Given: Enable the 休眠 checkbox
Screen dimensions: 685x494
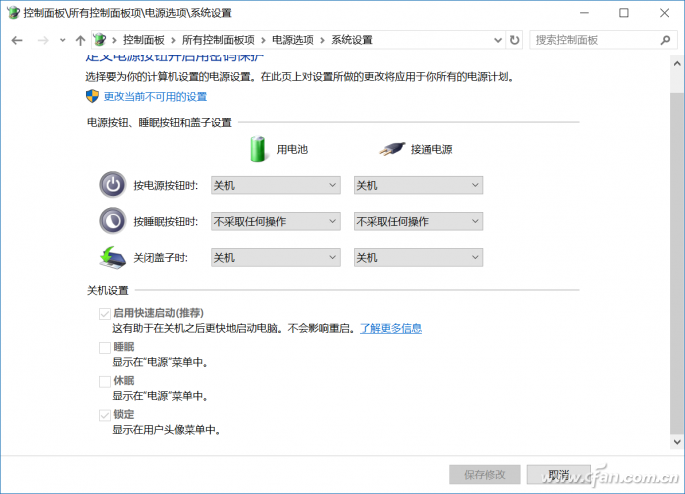Looking at the screenshot, I should tap(104, 381).
